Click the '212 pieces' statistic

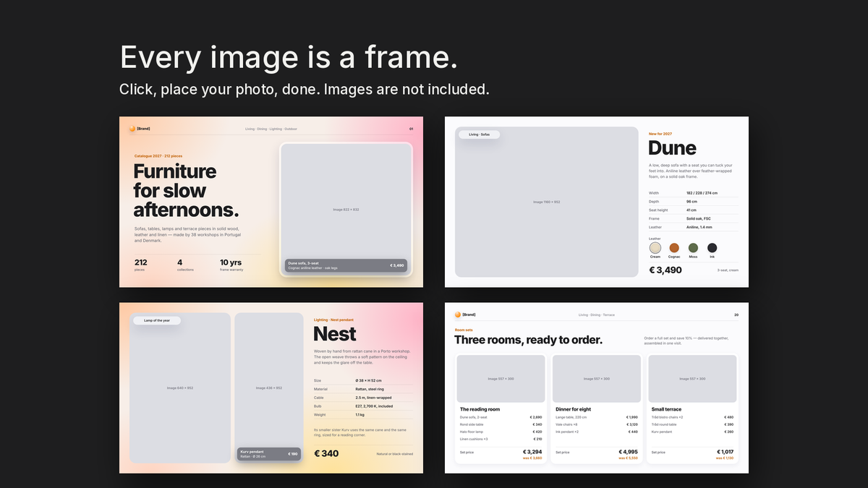coord(141,265)
